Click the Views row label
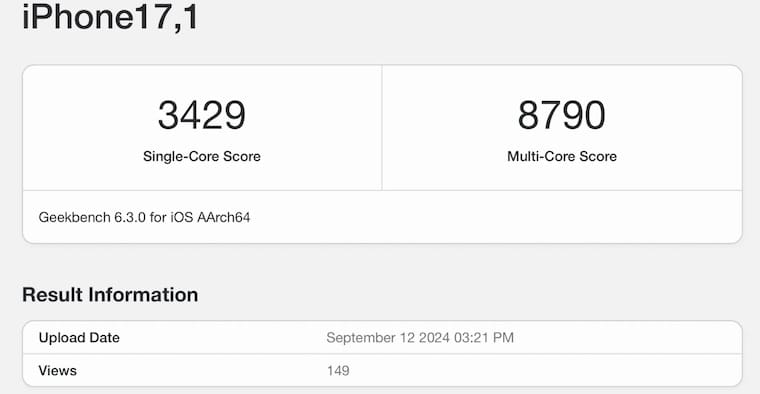 (x=58, y=371)
